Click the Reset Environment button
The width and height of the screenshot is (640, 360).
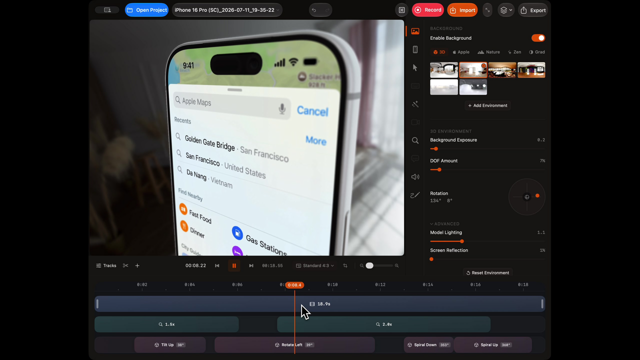(x=487, y=273)
